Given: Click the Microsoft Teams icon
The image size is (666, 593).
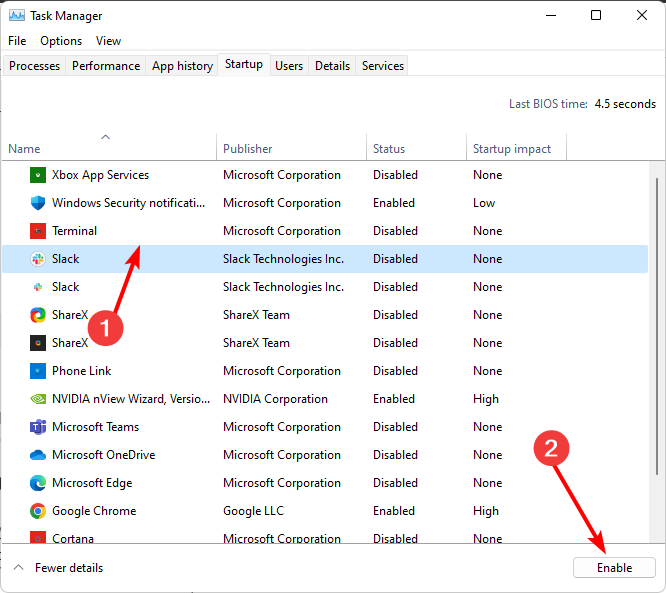Looking at the screenshot, I should 38,427.
